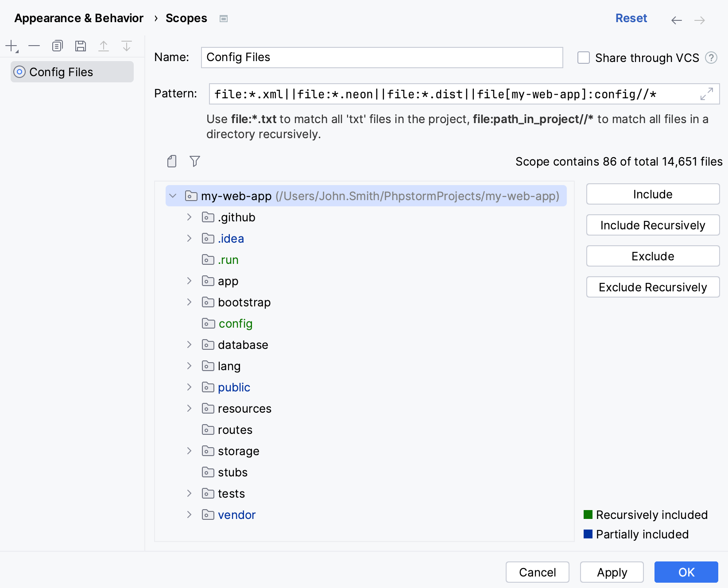This screenshot has width=728, height=588.
Task: Move scope down with the download arrow icon
Action: (127, 46)
